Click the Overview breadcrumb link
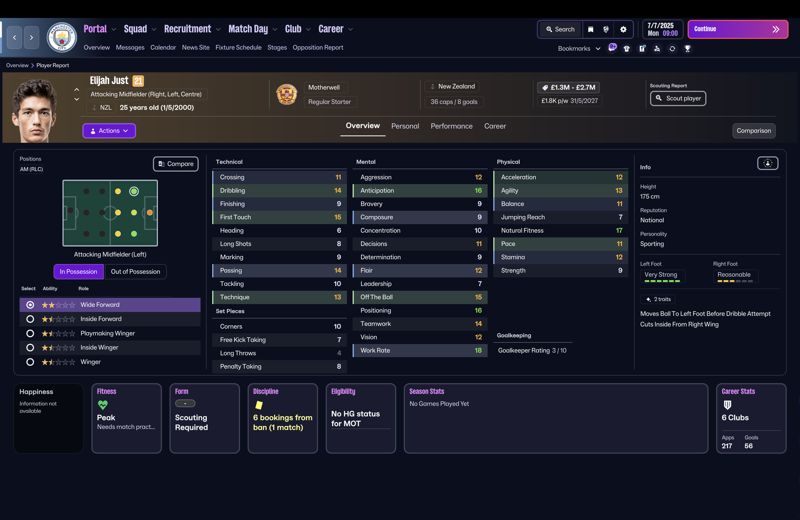Viewport: 800px width, 520px height. pyautogui.click(x=17, y=65)
